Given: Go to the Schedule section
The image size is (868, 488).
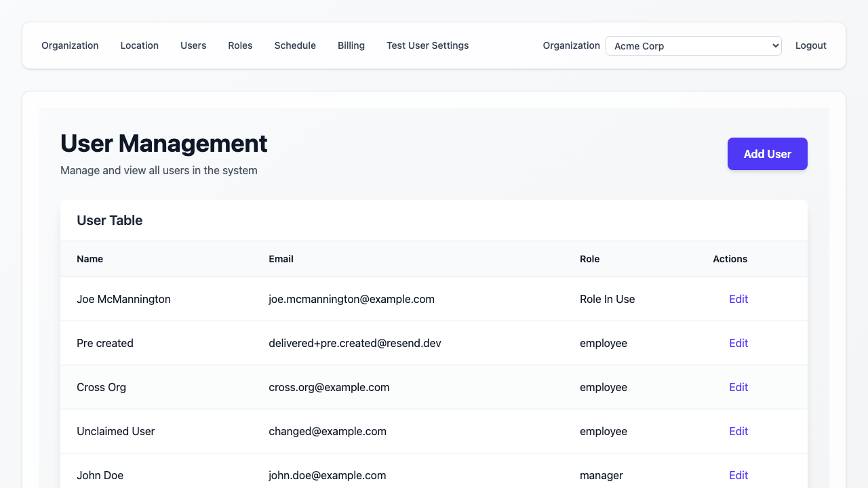Looking at the screenshot, I should click(295, 45).
